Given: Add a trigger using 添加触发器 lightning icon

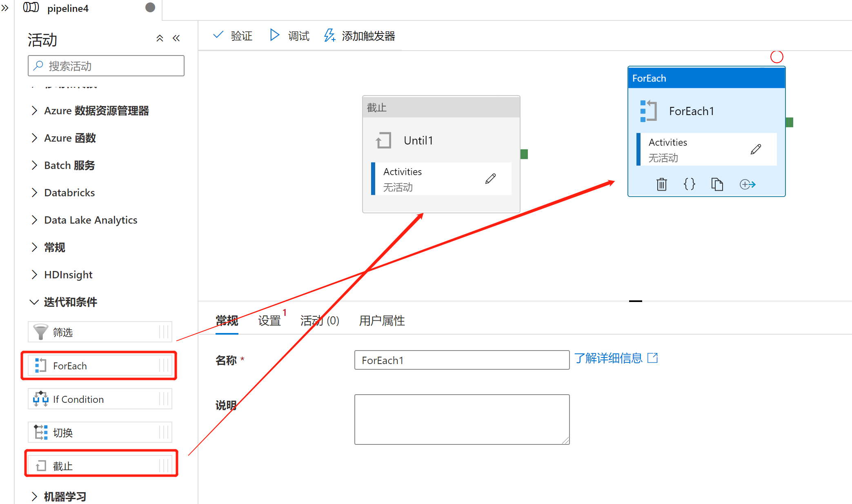Looking at the screenshot, I should pyautogui.click(x=329, y=36).
